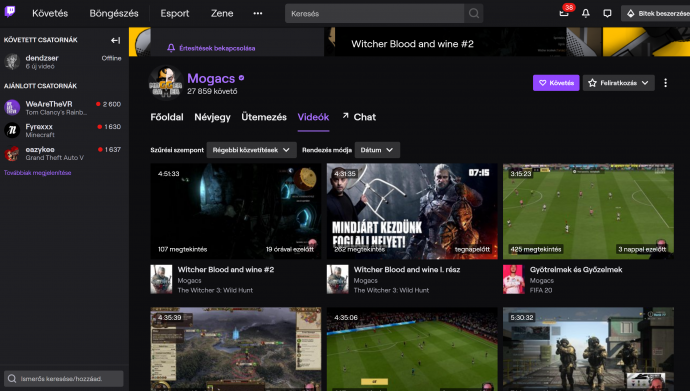Click The Witcher 3: Wild Hunt under Blood and wine #2

(x=215, y=290)
